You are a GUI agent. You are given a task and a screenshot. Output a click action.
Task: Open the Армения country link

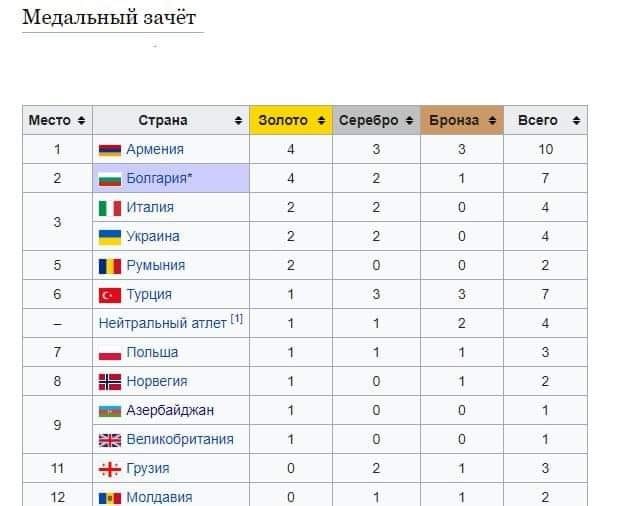coord(155,150)
